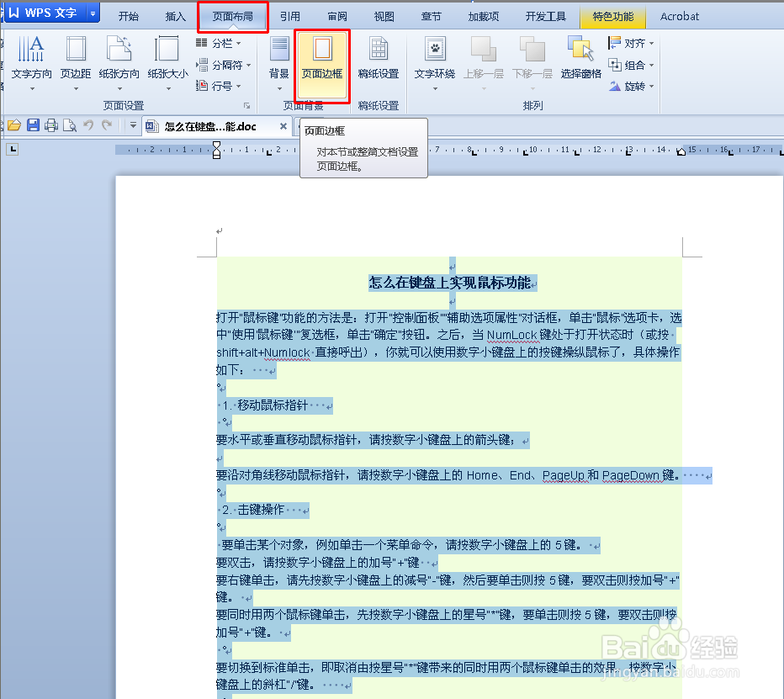The width and height of the screenshot is (784, 699).
Task: Open the 视图 tab
Action: click(384, 17)
